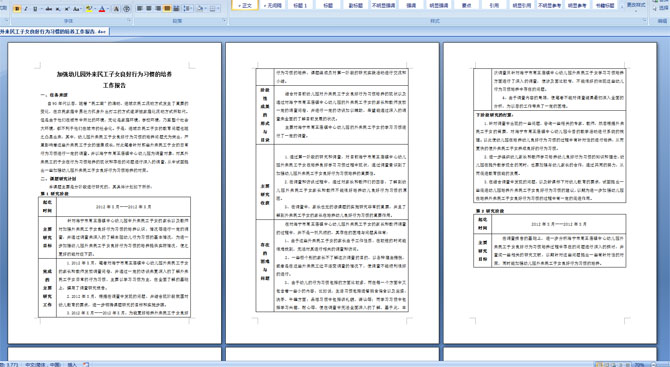Screen dimensions: 670x367
Task: Apply subscript formatting
Action: pyautogui.click(x=58, y=9)
